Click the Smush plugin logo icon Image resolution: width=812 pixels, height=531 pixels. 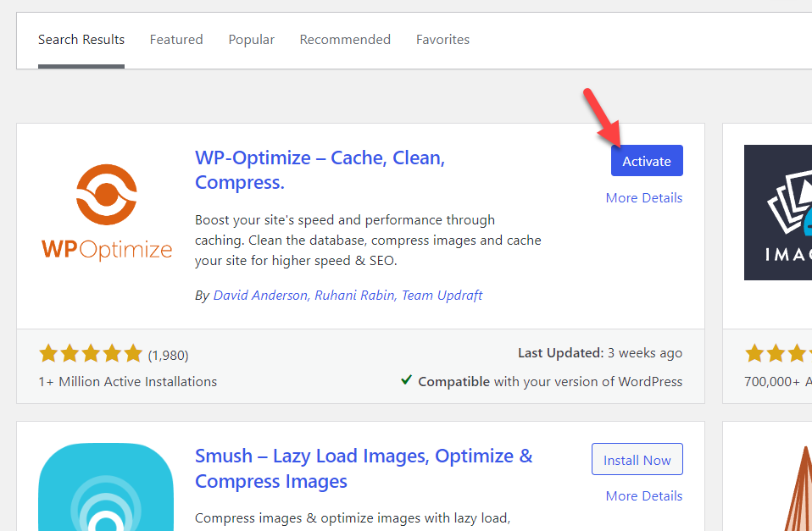[106, 486]
